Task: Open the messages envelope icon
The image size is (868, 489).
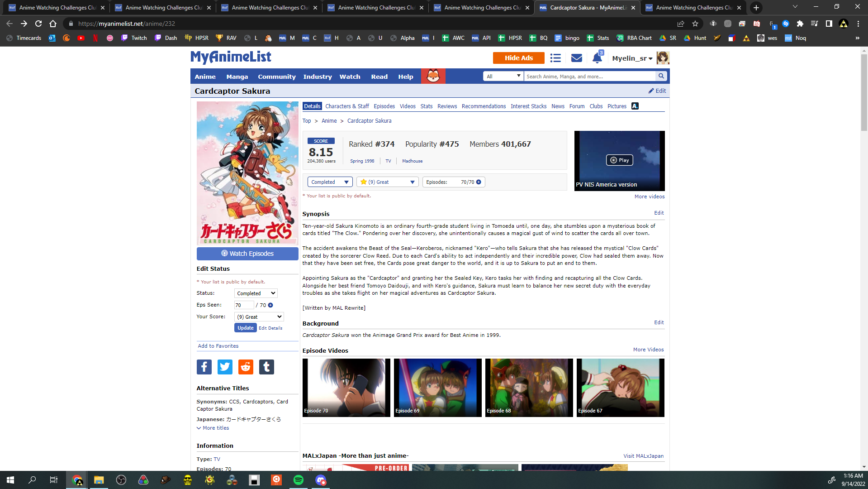Action: 576,58
